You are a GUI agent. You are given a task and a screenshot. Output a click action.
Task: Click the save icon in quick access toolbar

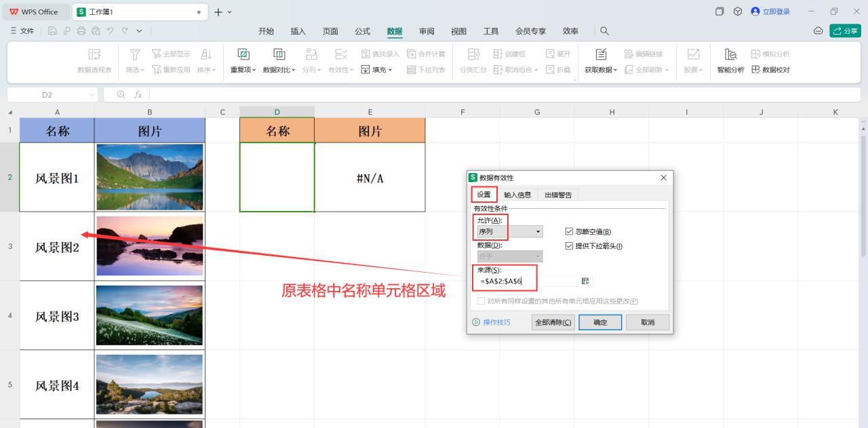click(x=52, y=31)
